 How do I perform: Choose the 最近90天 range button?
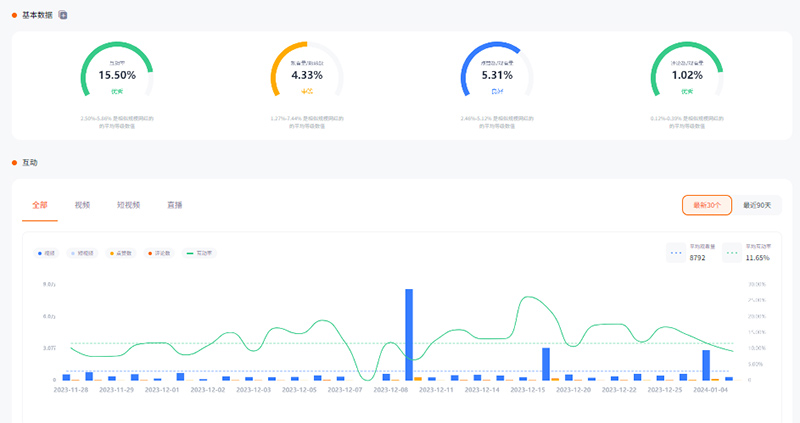tap(757, 205)
